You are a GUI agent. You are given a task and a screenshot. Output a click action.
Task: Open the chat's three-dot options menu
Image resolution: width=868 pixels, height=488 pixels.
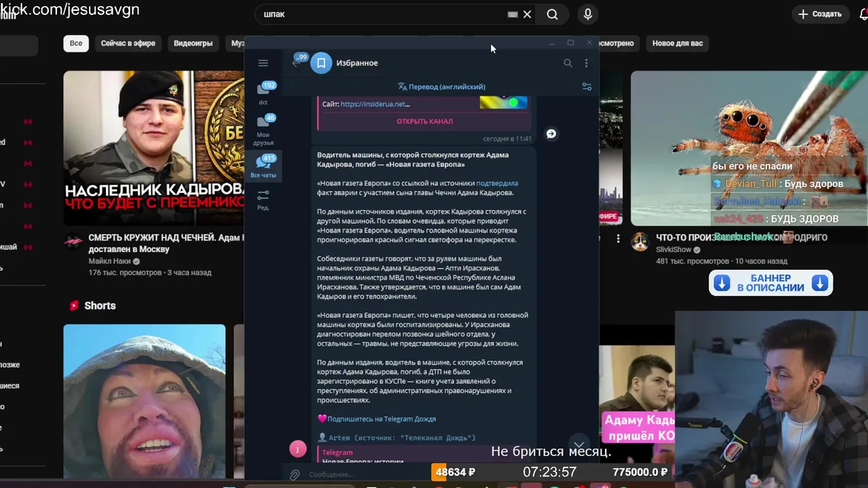point(587,63)
